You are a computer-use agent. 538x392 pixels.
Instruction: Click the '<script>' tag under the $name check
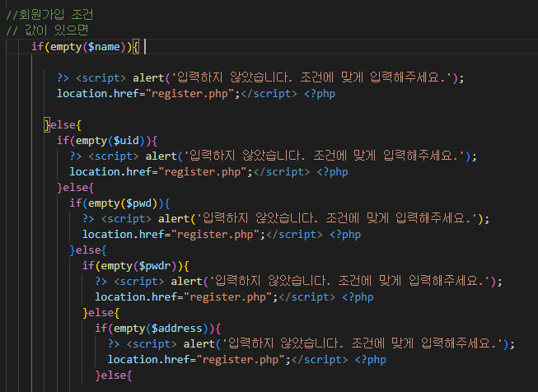click(x=101, y=78)
